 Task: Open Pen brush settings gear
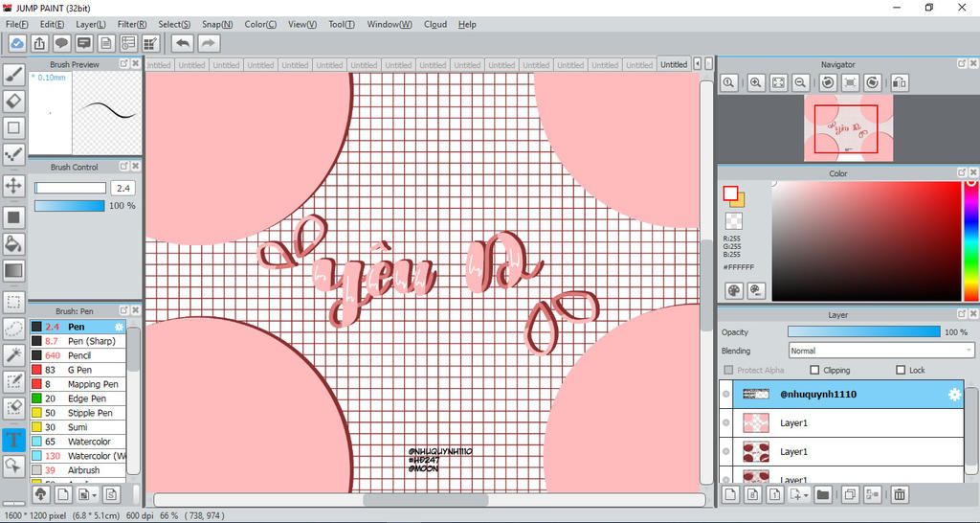point(119,327)
